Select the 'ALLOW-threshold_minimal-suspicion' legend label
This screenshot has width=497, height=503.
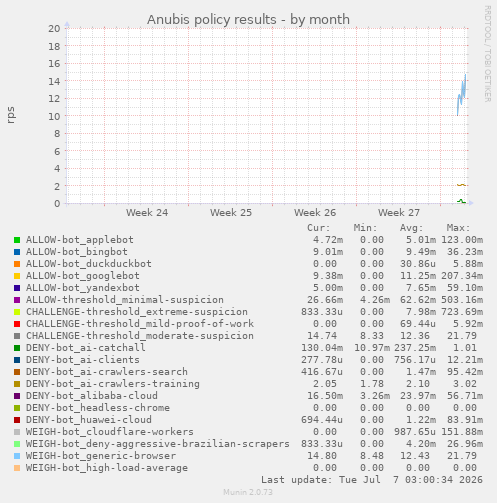pyautogui.click(x=125, y=300)
